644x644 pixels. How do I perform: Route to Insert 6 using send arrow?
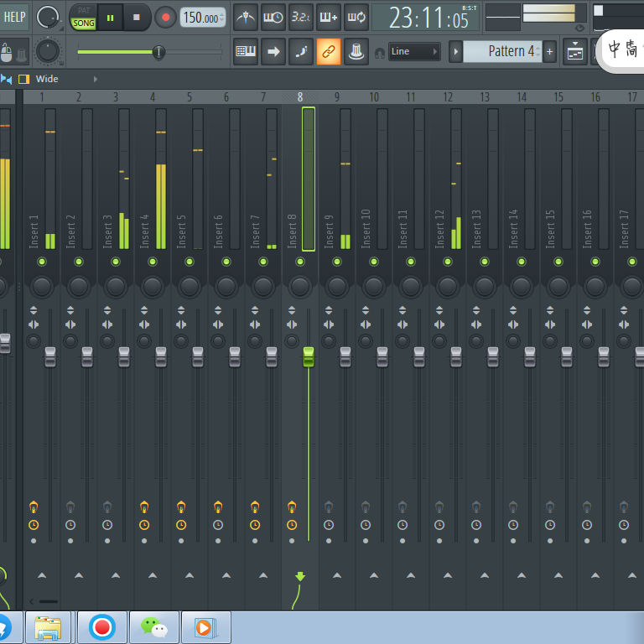226,575
